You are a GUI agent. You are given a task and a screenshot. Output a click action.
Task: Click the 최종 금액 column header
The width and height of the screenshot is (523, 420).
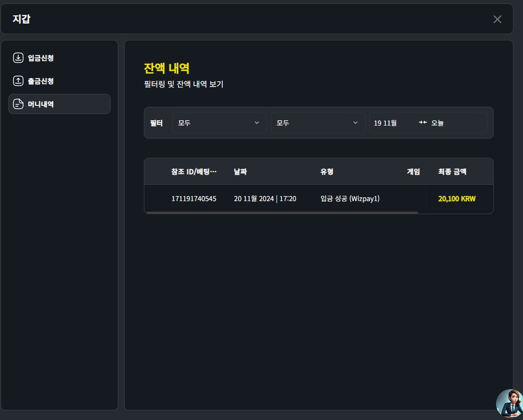pyautogui.click(x=452, y=172)
